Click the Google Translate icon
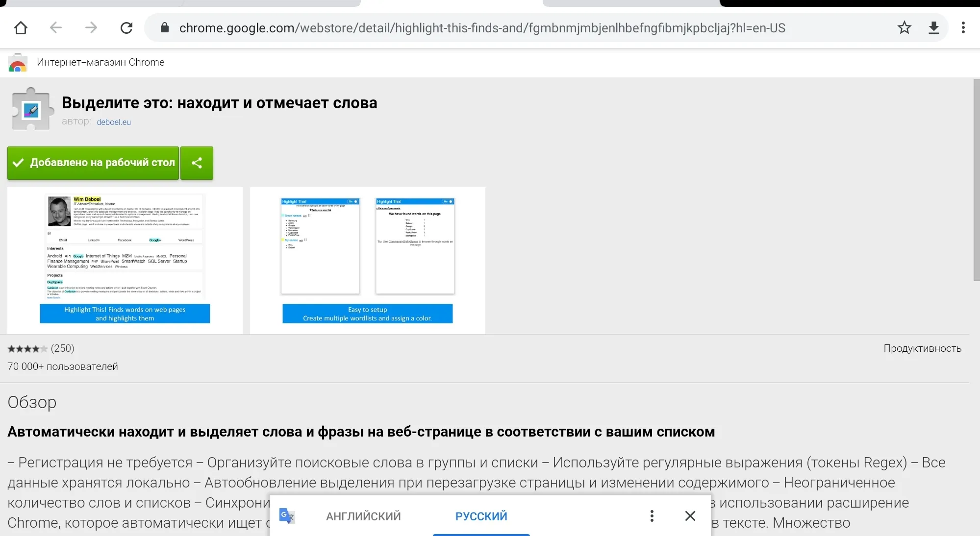The height and width of the screenshot is (536, 980). (x=287, y=516)
